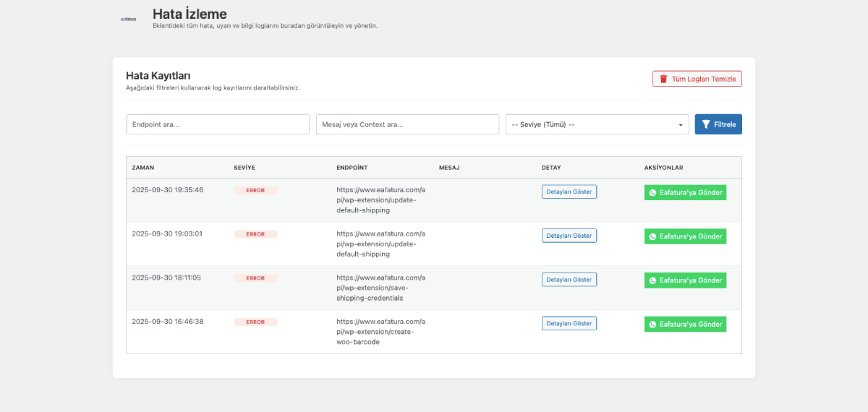Image resolution: width=868 pixels, height=412 pixels.
Task: Open Detayları Göster for save-shipping-credentials entry
Action: coord(569,280)
